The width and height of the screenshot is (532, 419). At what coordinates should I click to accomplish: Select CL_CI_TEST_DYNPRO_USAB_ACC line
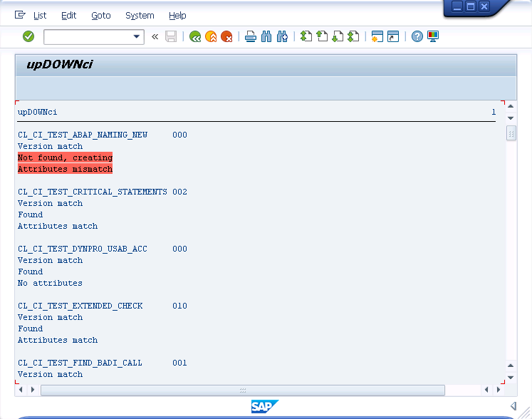coord(83,249)
